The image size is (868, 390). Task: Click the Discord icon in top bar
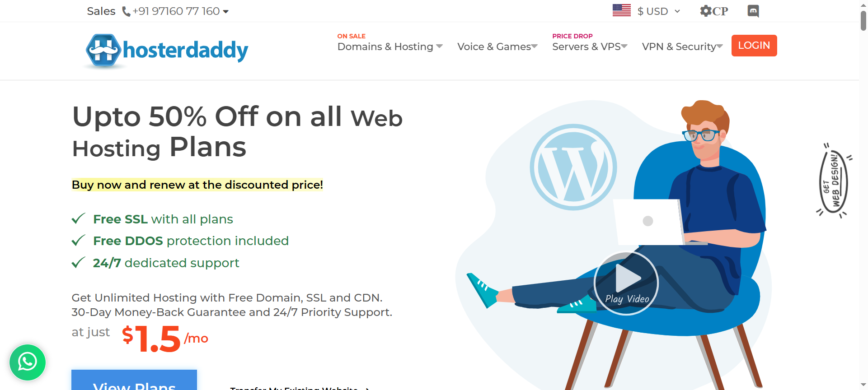[x=753, y=11]
